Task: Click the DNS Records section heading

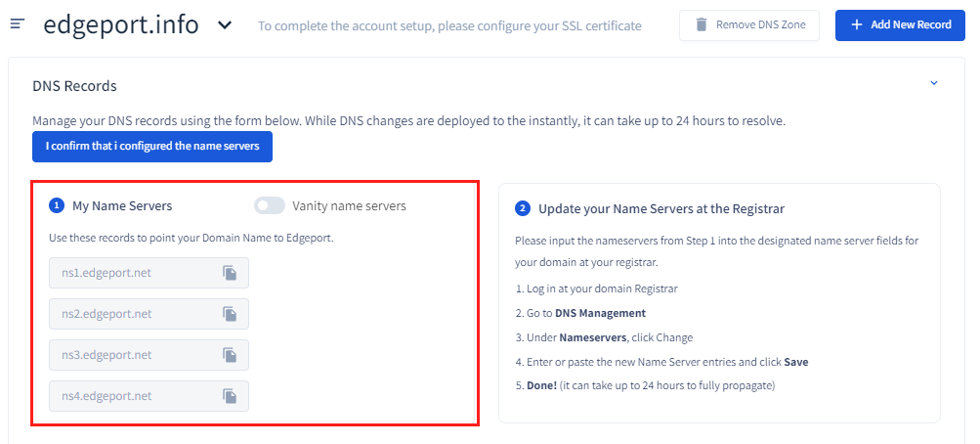Action: (74, 86)
